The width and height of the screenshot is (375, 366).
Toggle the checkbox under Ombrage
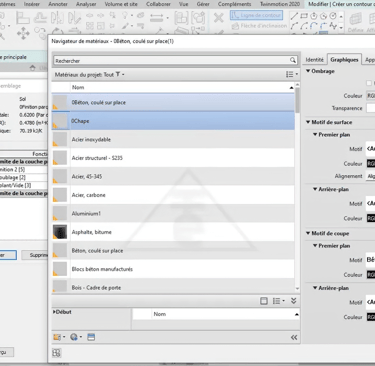pos(369,83)
